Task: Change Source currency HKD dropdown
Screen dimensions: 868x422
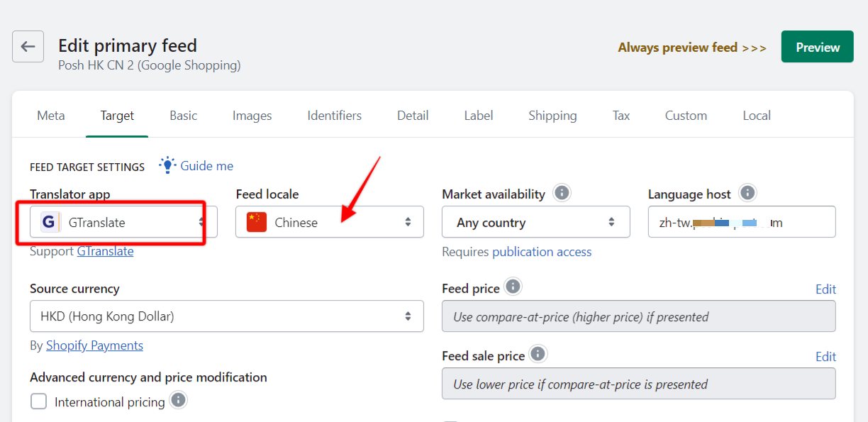Action: 227,316
